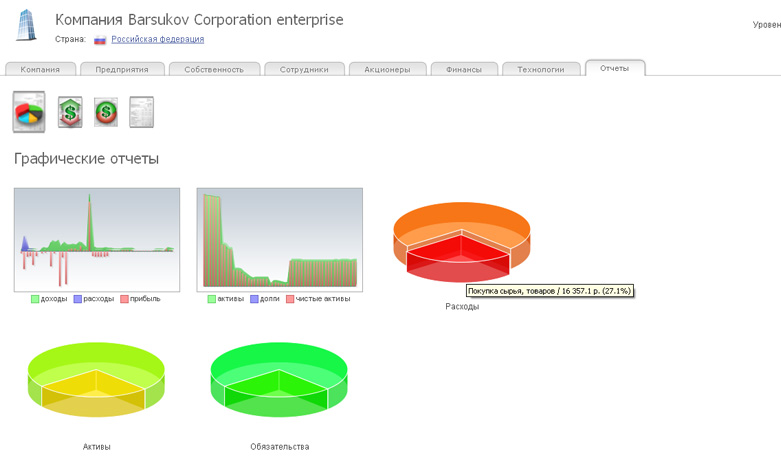This screenshot has width=781, height=458.
Task: Click the Активы chart label
Action: click(x=97, y=447)
